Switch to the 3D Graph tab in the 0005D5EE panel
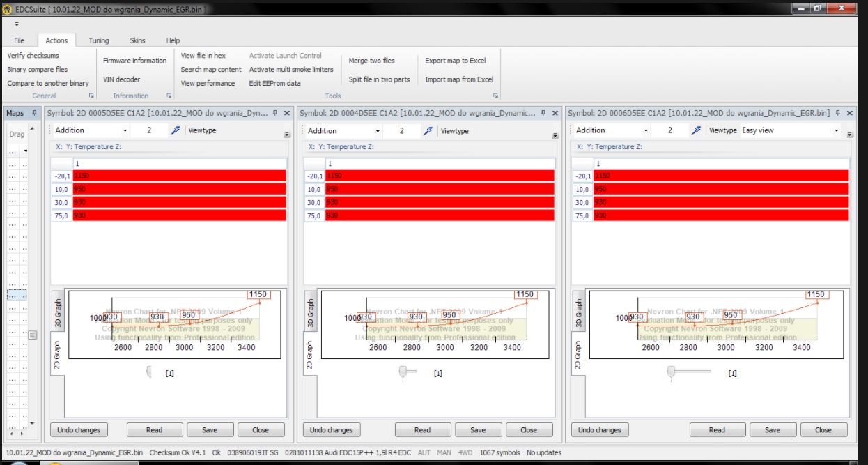This screenshot has width=868, height=465. (x=59, y=312)
